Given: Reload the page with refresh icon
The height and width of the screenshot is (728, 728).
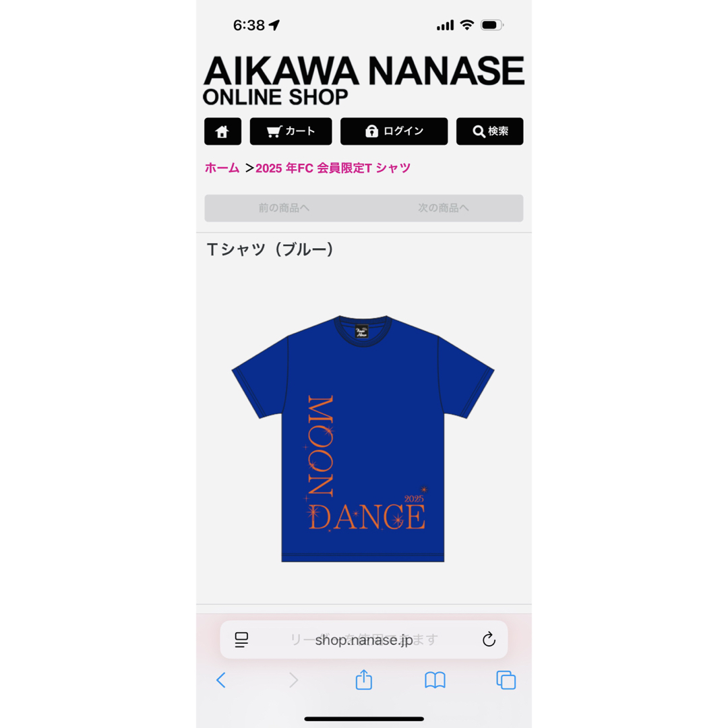Looking at the screenshot, I should coord(489,639).
